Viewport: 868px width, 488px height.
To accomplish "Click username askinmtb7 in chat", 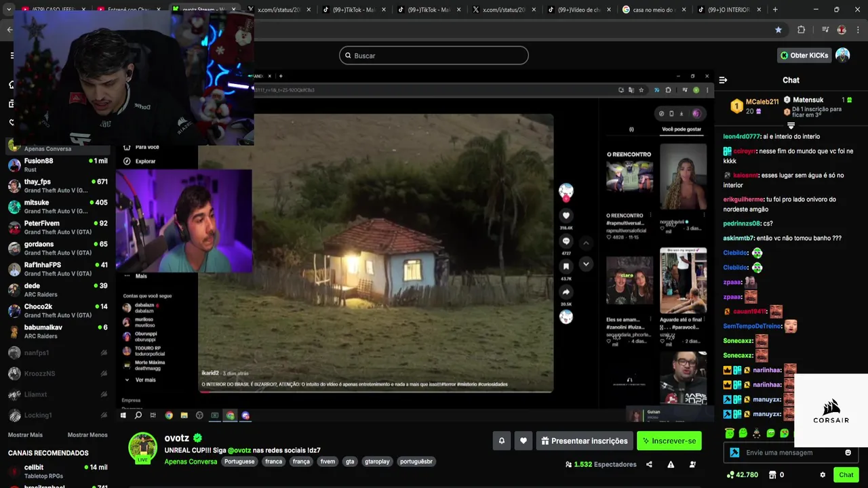I will click(738, 239).
